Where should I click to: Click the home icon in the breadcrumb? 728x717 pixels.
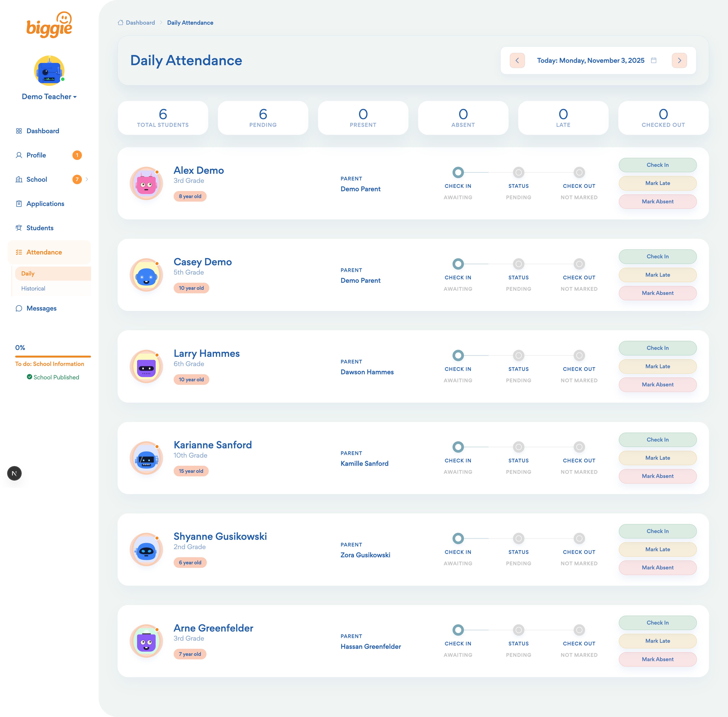coord(120,22)
